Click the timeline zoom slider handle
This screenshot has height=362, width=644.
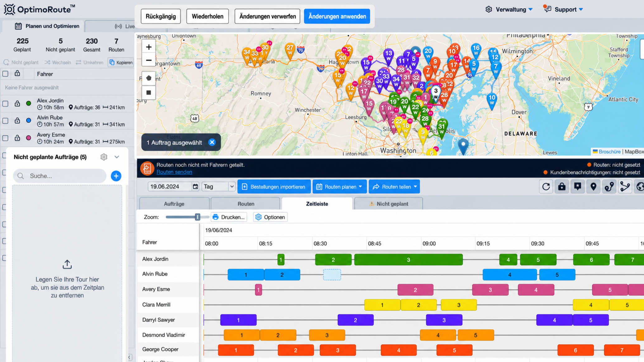point(197,217)
